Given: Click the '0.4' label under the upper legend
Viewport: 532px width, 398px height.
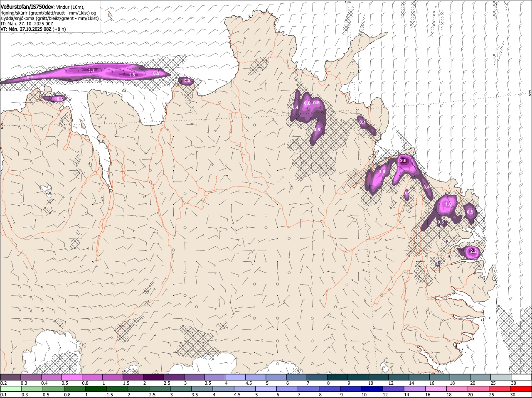Looking at the screenshot, I should [44, 383].
